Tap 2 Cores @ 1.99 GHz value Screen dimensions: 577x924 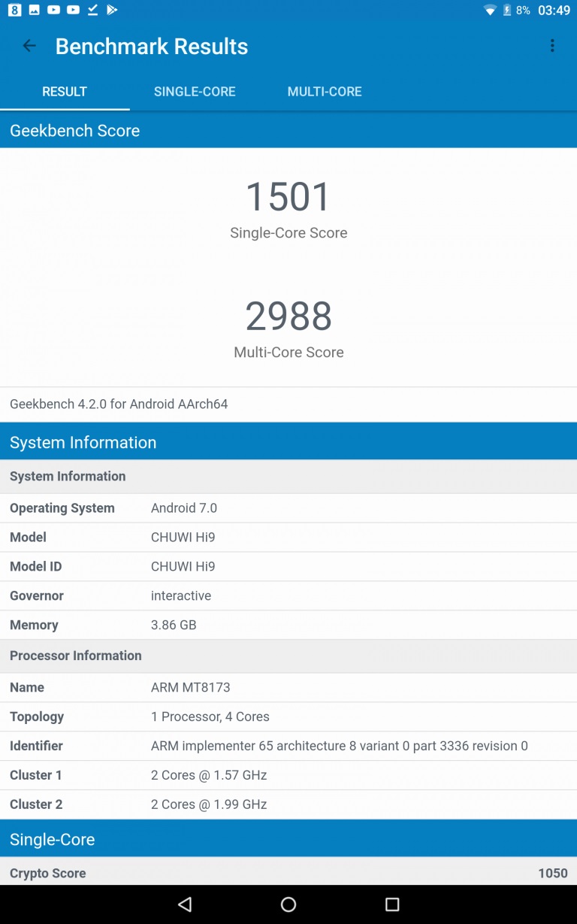pyautogui.click(x=209, y=805)
